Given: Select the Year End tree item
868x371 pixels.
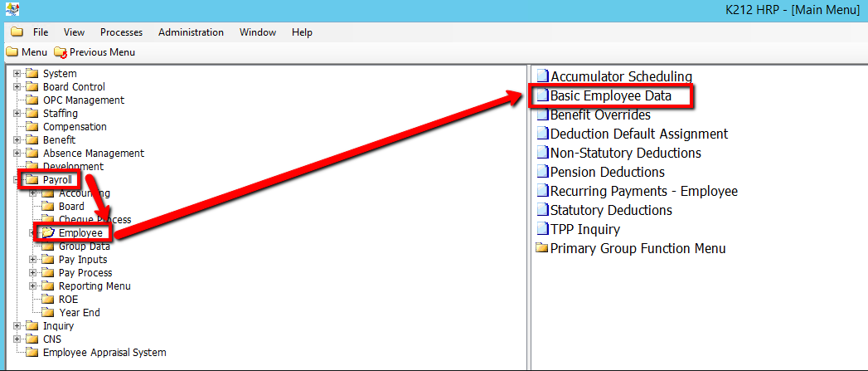Looking at the screenshot, I should (80, 313).
